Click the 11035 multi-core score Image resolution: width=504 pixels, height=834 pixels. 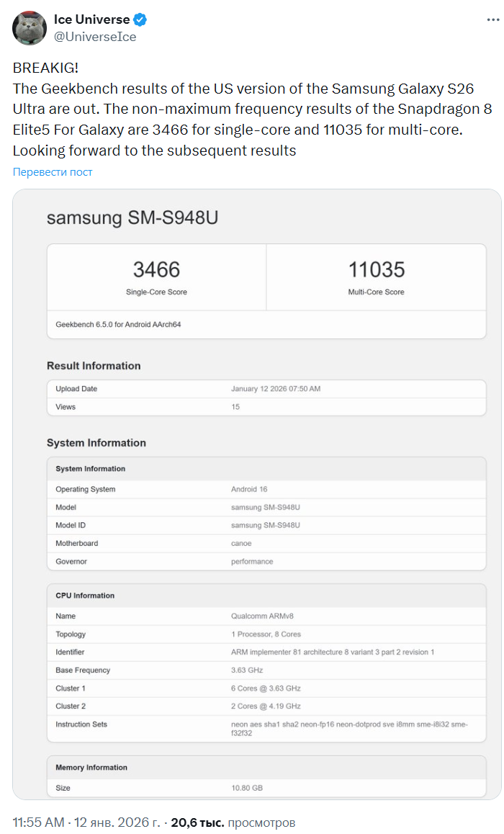coord(376,270)
